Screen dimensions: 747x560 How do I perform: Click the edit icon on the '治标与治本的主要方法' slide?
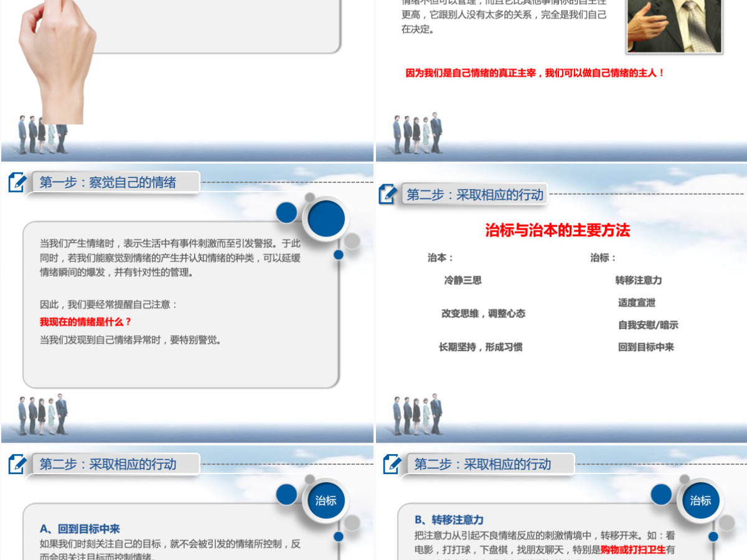click(388, 194)
